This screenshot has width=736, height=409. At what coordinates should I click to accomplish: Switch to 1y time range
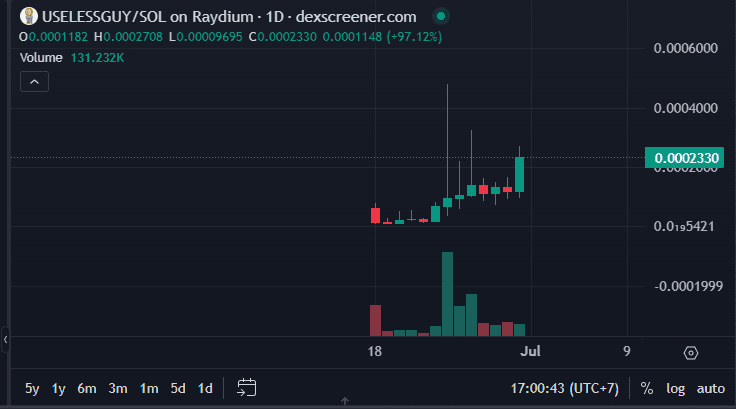tap(59, 388)
